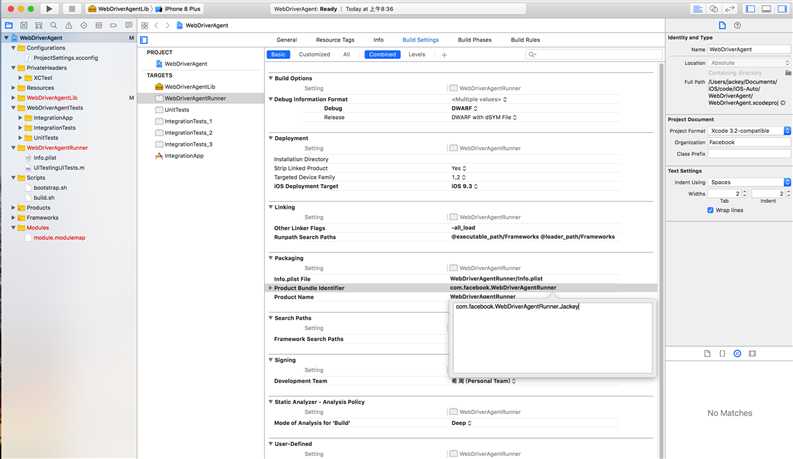Screen dimensions: 793x459
Task: Toggle the Wrap lines checkbox
Action: coord(710,210)
